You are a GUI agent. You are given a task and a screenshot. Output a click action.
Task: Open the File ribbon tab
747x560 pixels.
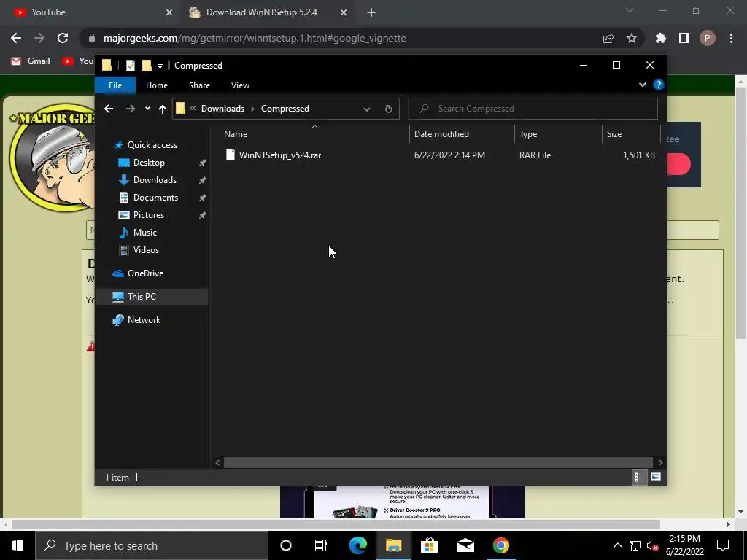(115, 85)
